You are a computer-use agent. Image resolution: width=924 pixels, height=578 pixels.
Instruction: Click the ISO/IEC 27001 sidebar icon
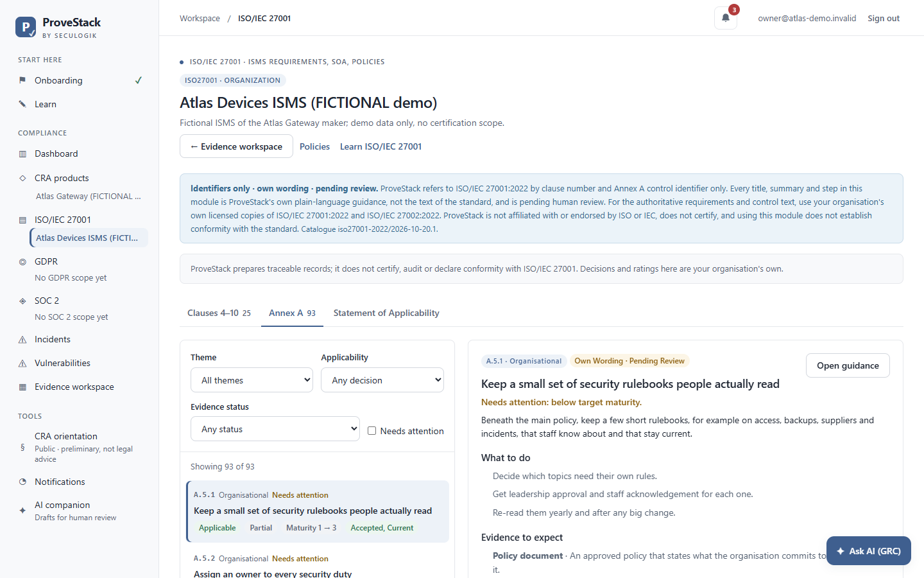click(22, 220)
